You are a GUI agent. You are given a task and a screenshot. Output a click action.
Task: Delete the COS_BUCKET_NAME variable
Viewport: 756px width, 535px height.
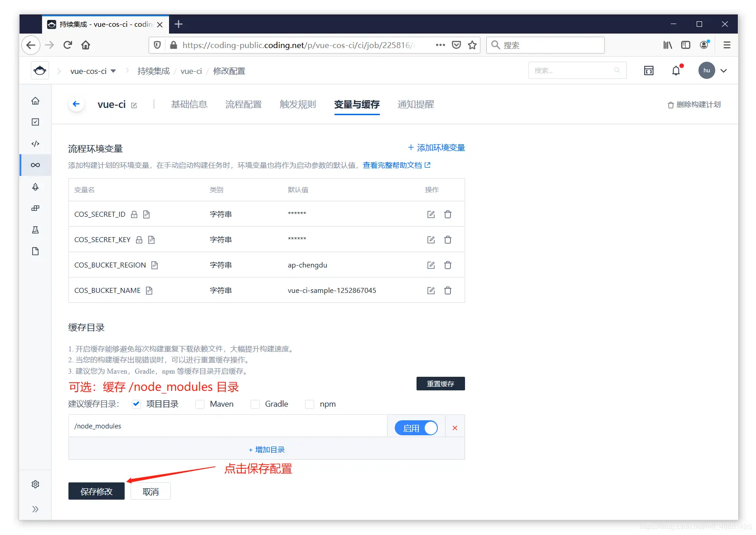(448, 290)
